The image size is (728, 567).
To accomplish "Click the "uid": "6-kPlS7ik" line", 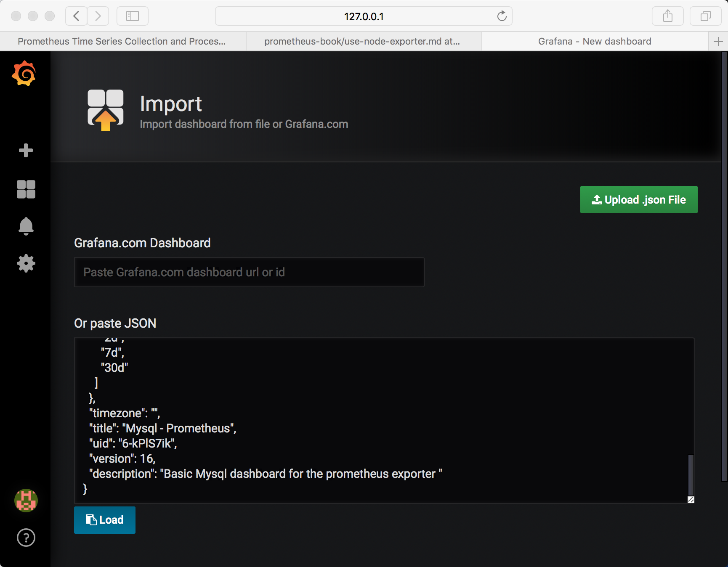I will pos(133,443).
